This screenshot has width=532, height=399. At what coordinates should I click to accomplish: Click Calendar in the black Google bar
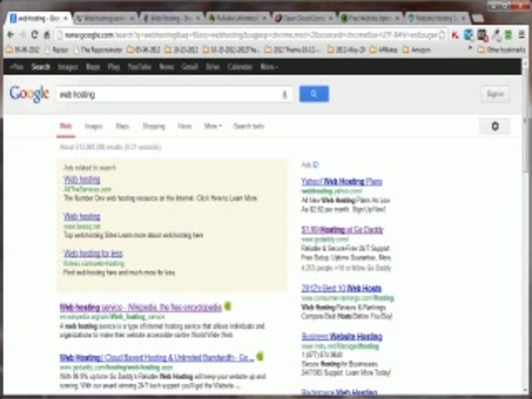pyautogui.click(x=240, y=67)
